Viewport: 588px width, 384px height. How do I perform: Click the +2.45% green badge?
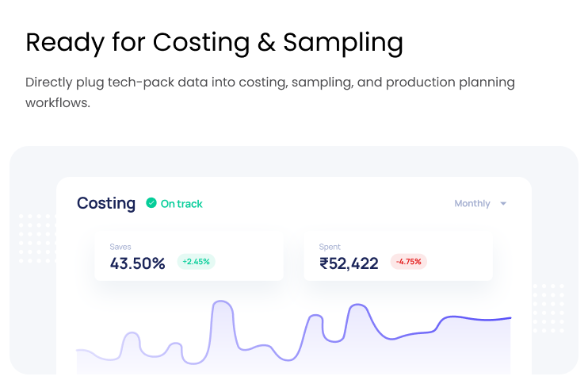pyautogui.click(x=196, y=261)
